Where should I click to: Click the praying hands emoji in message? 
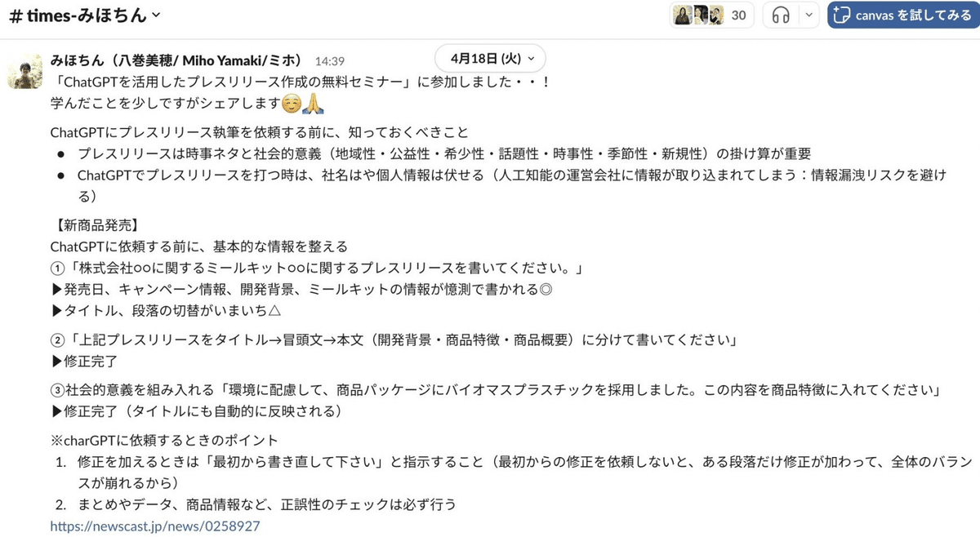click(314, 104)
